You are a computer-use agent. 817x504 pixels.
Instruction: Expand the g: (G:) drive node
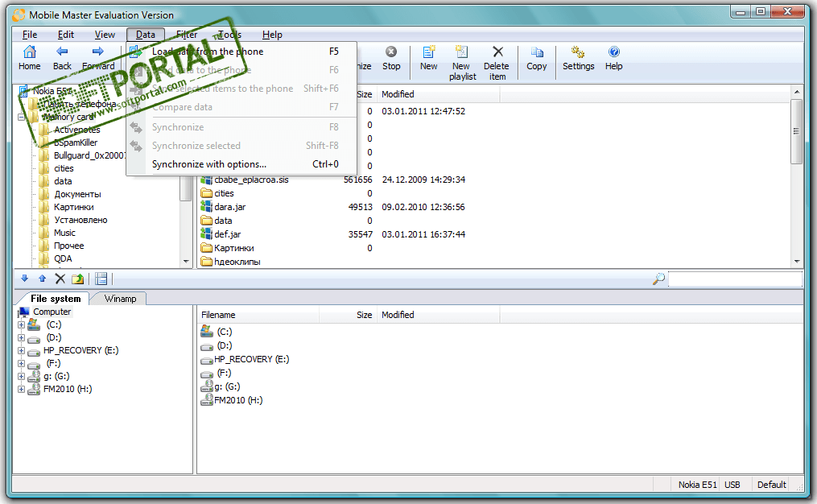coord(21,376)
